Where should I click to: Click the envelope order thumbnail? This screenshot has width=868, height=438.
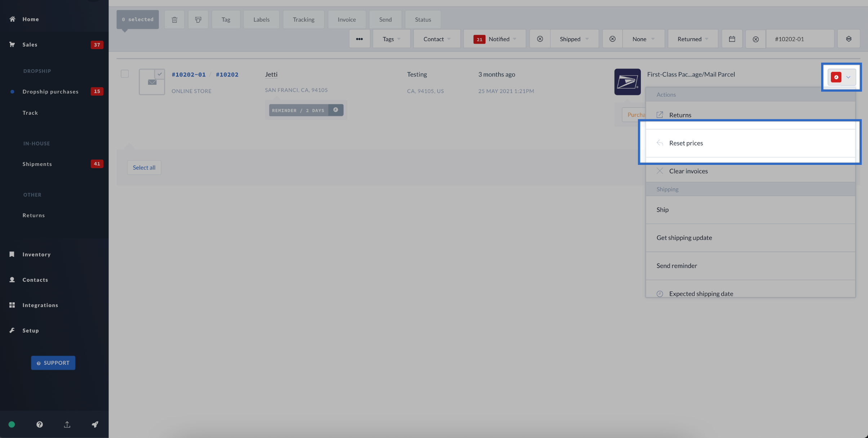tap(152, 82)
